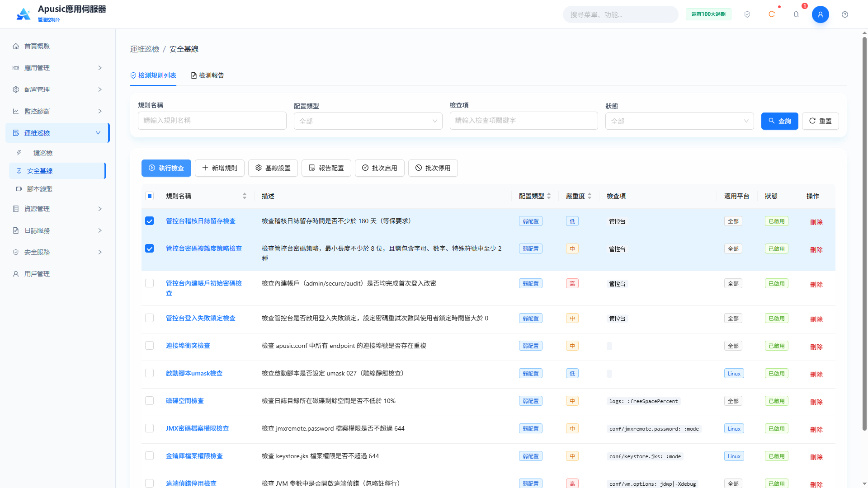This screenshot has width=868, height=488.
Task: Collapse the 運維巡檢 menu chevron
Action: point(98,133)
